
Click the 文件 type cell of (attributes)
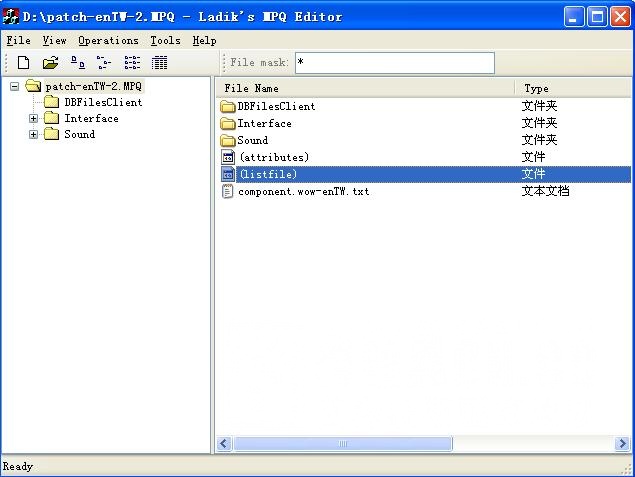point(533,157)
